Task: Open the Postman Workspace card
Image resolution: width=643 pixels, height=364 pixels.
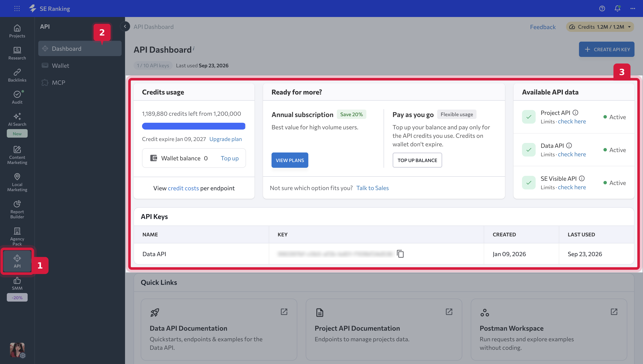Action: coord(549,330)
